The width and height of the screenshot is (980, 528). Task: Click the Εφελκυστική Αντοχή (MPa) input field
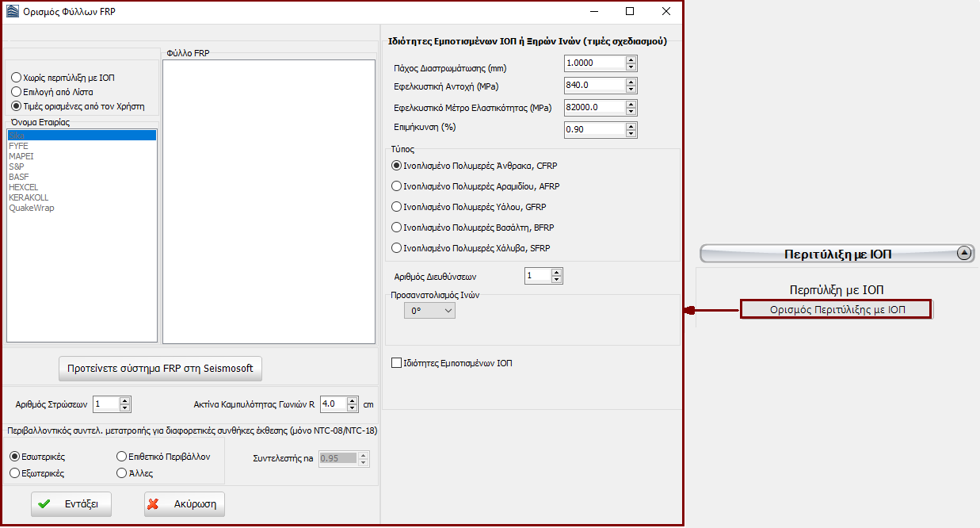(594, 85)
